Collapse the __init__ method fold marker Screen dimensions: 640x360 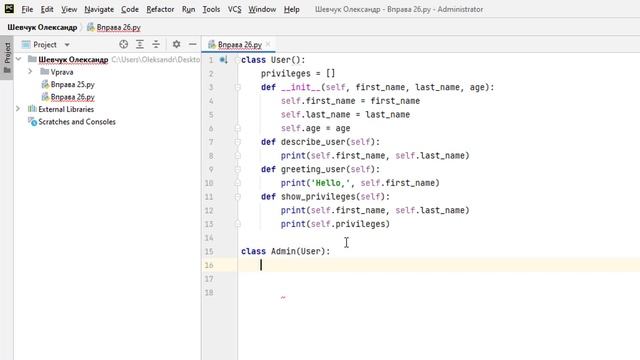[x=238, y=87]
